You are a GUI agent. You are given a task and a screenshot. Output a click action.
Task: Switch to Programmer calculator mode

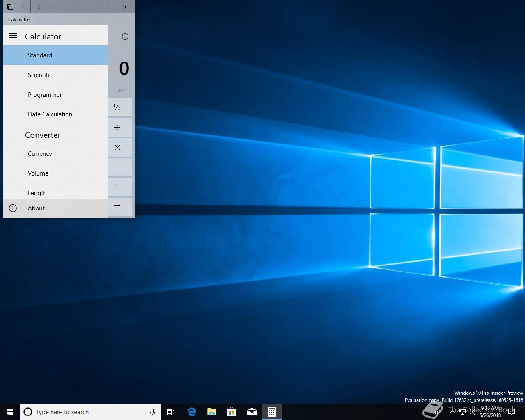click(x=45, y=95)
